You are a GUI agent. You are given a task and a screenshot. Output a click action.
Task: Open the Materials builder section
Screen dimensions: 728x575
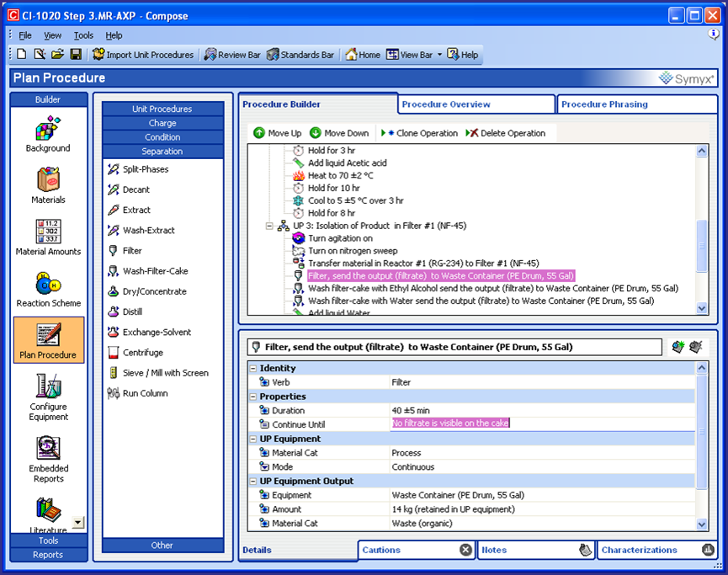48,185
